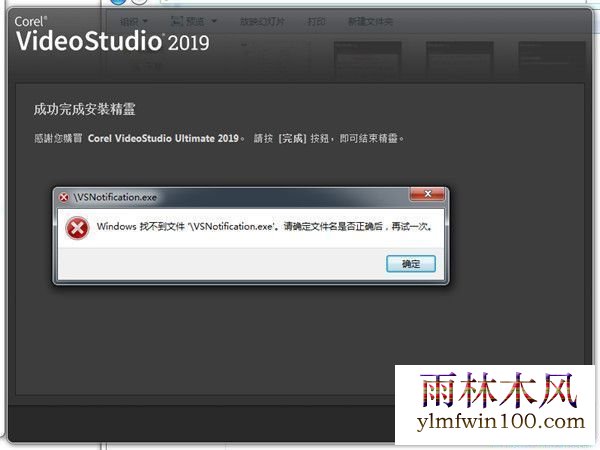Screen dimensions: 600x450
Task: Click 打印 in background Explorer toolbar
Action: 316,21
